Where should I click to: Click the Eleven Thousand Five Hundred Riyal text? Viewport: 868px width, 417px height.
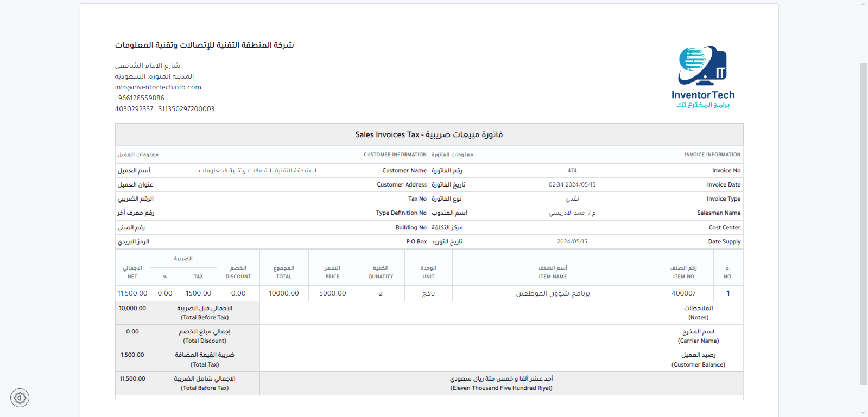coord(501,388)
